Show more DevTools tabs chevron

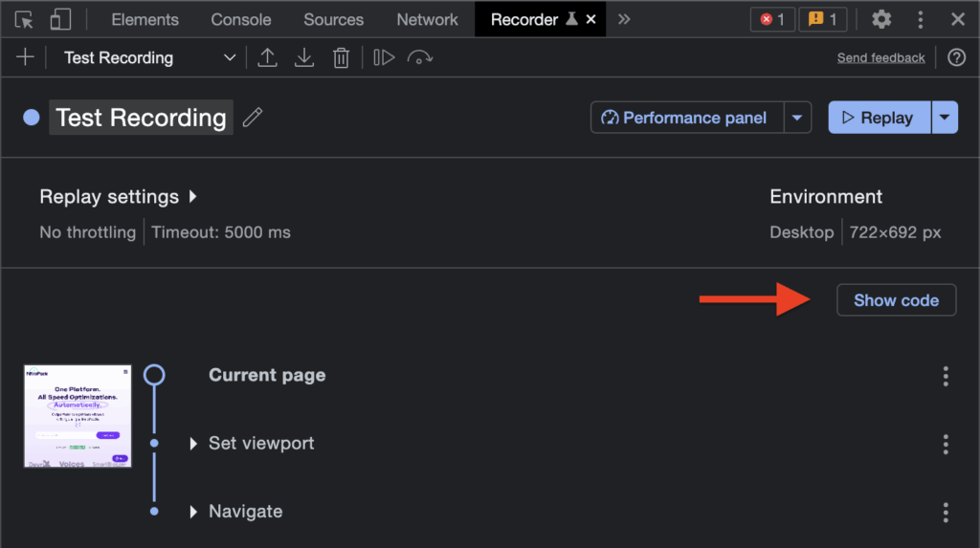(x=624, y=19)
